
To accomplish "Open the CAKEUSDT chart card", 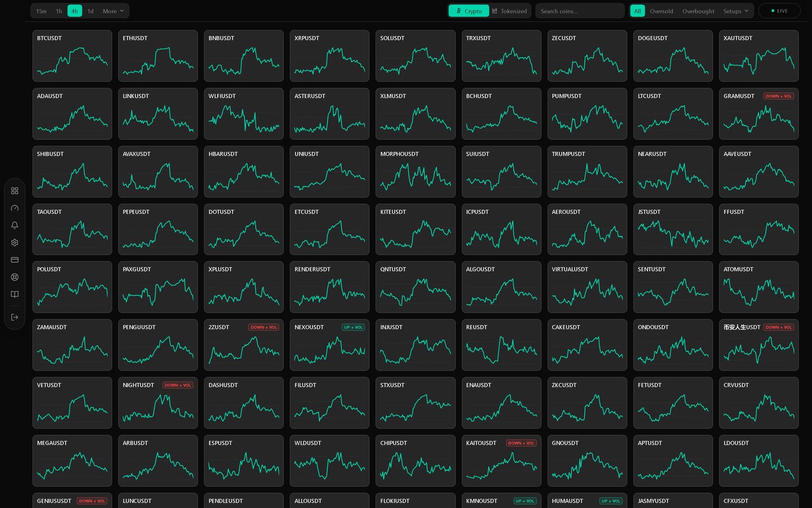I will click(587, 345).
